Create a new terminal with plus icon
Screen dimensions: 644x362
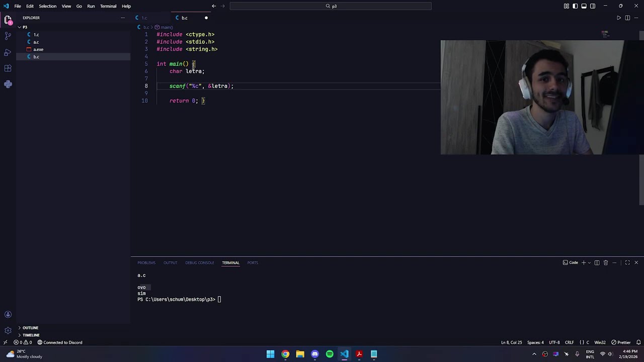tap(584, 262)
